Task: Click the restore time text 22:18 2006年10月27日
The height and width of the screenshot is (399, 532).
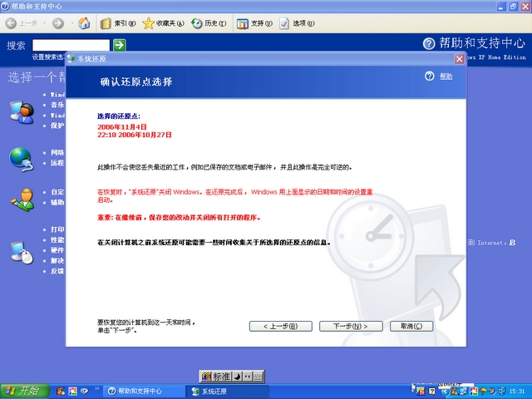Action: pos(135,135)
